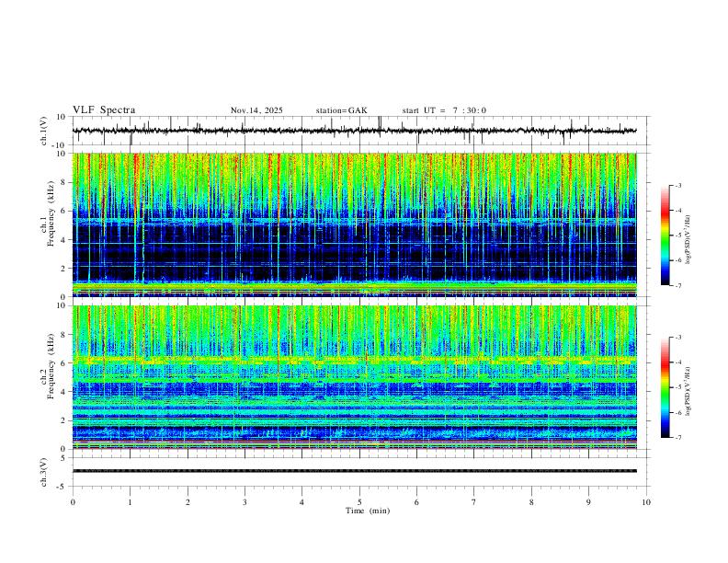Screen dimensions: 728x563
Task: Click time axis tick label "2"
Action: coord(188,502)
